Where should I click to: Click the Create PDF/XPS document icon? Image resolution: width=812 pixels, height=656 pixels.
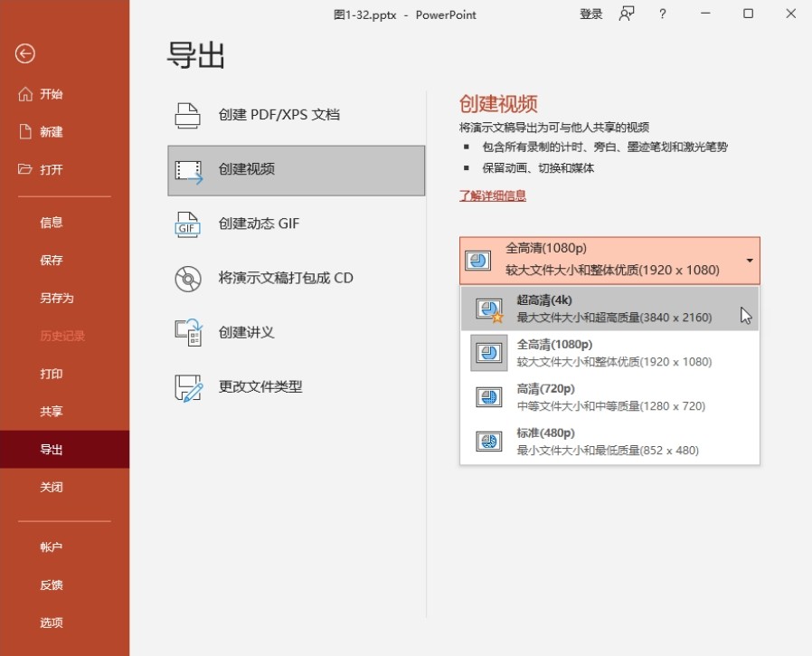tap(187, 115)
